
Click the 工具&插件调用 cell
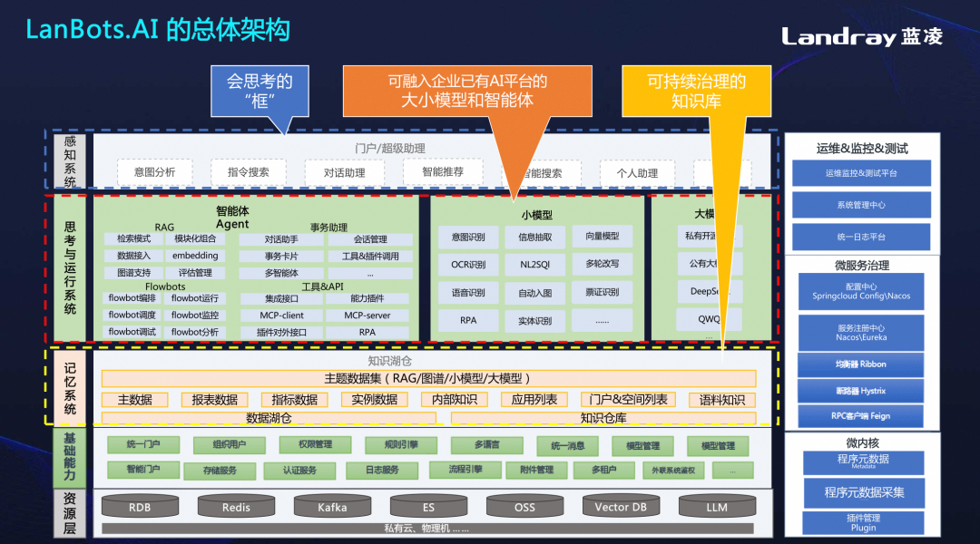tap(370, 256)
